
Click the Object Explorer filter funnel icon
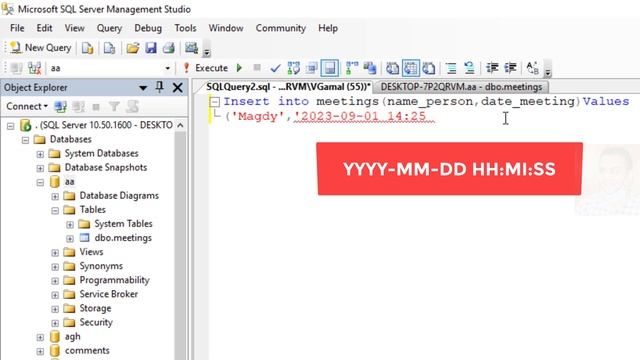pos(114,107)
